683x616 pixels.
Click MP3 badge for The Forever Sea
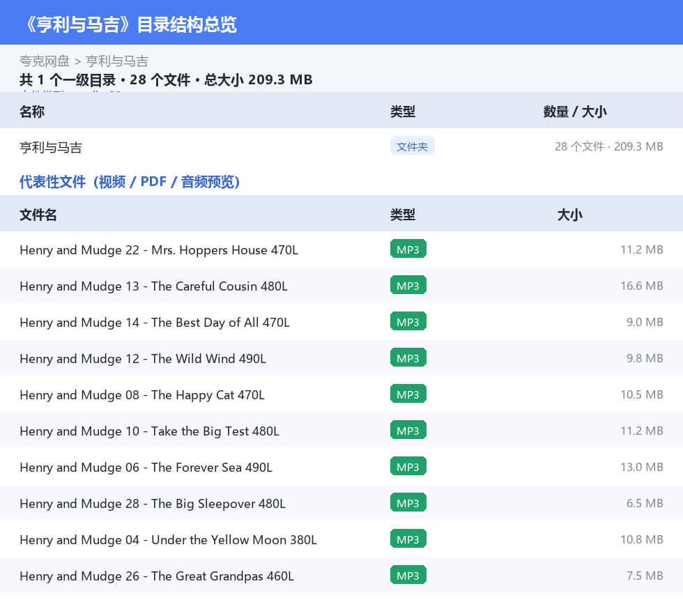tap(408, 466)
